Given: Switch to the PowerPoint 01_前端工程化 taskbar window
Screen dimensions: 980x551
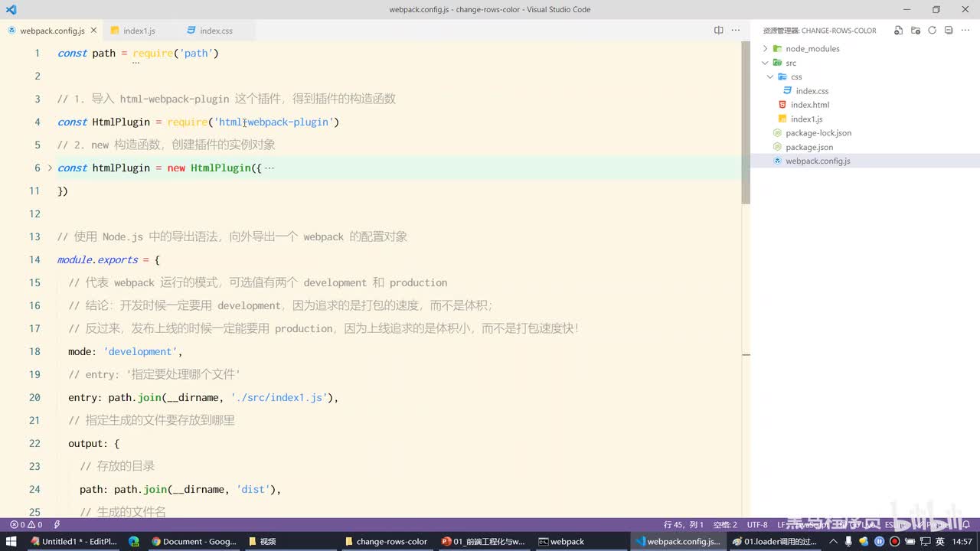Looking at the screenshot, I should coord(483,541).
